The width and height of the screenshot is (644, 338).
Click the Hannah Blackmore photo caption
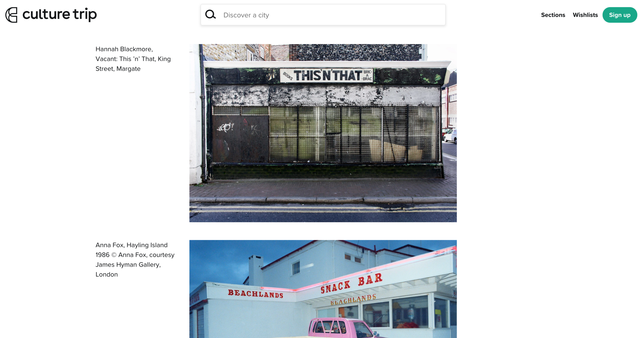click(133, 59)
